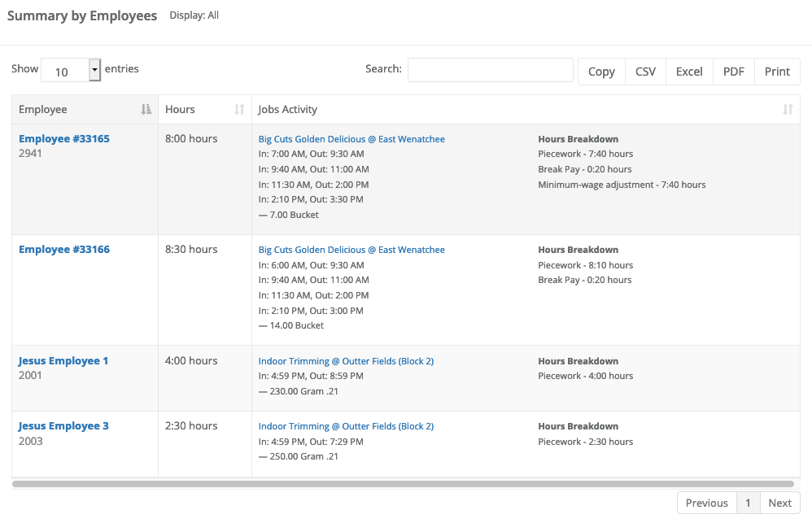Copy table data to clipboard
The image size is (812, 523).
click(x=601, y=72)
